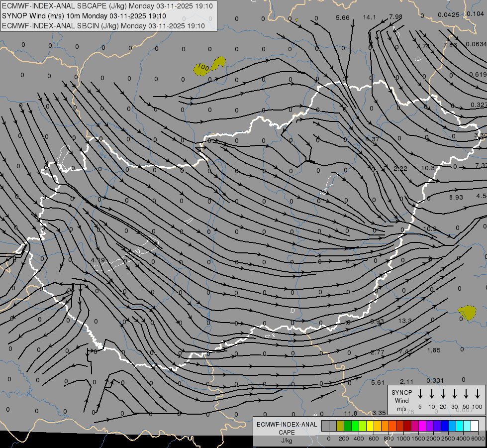Screen dimensions: 487x448
Task: Click the SBCIN title line in header
Action: tap(103, 26)
